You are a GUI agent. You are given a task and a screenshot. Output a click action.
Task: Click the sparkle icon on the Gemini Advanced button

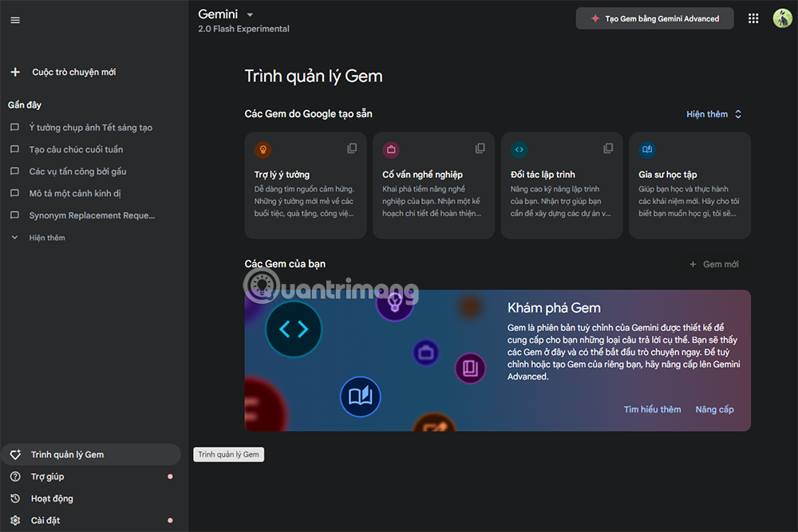(595, 19)
